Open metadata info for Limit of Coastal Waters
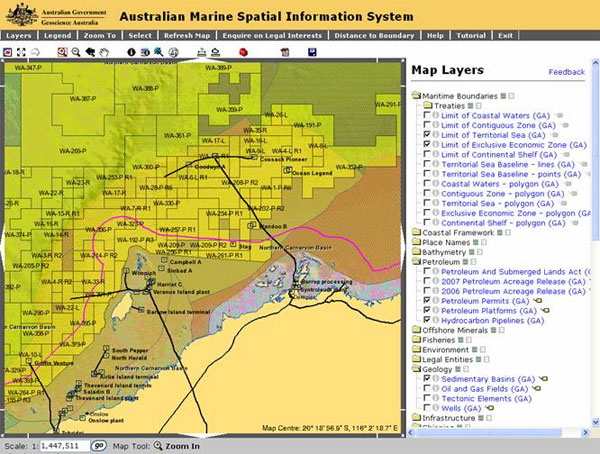The width and height of the screenshot is (600, 454). 435,115
